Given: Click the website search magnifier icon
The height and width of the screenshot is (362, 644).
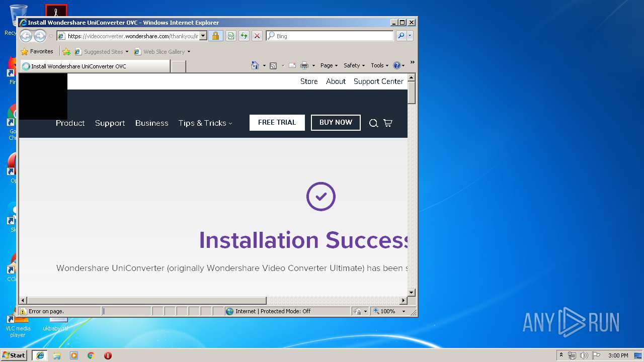Looking at the screenshot, I should [373, 123].
